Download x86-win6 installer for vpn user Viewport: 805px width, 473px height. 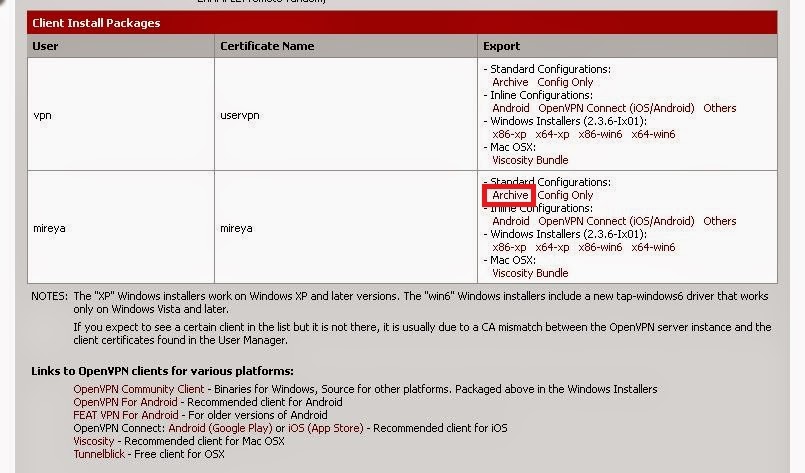[x=600, y=135]
